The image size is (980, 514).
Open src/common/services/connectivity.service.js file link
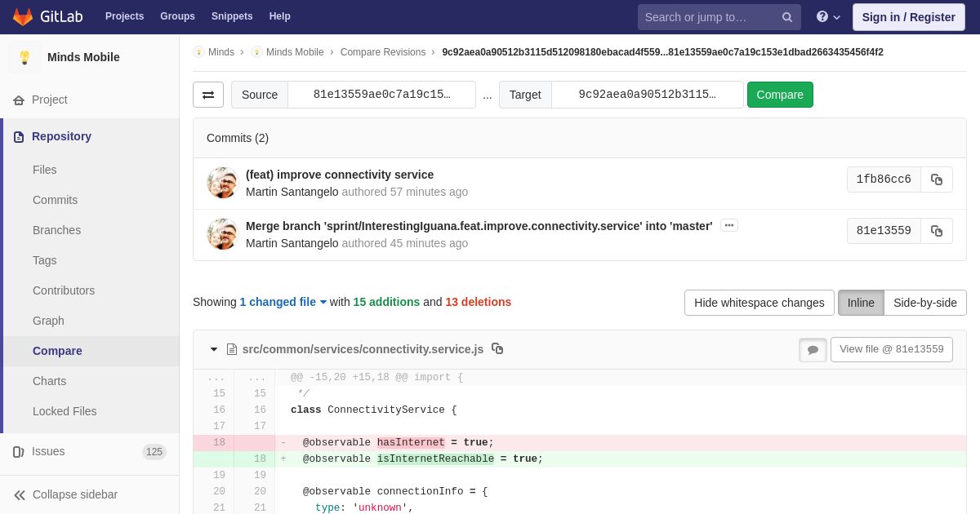tap(363, 349)
